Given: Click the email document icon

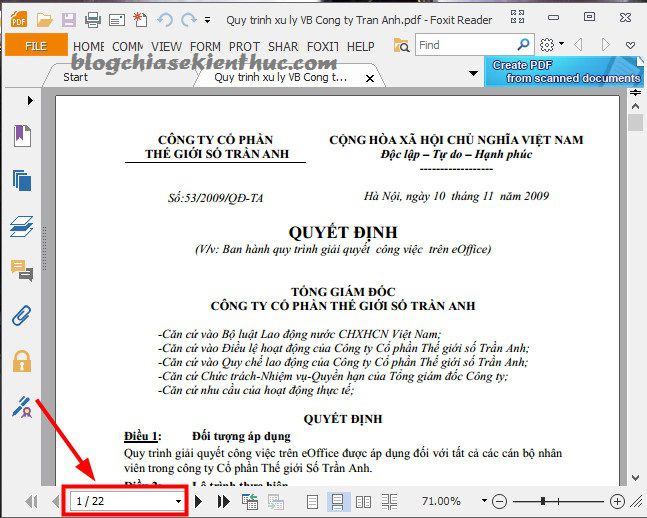Looking at the screenshot, I should [117, 20].
